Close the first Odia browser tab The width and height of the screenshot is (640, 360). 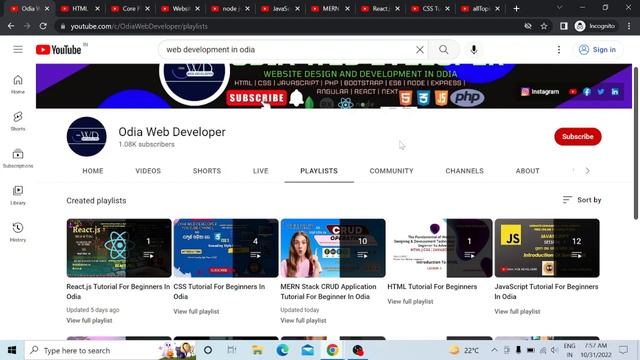[x=47, y=8]
